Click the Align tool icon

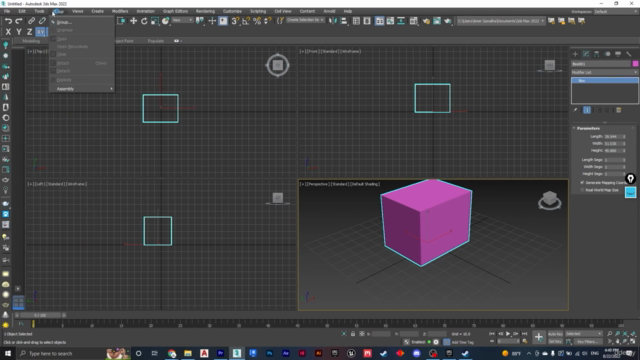point(344,21)
